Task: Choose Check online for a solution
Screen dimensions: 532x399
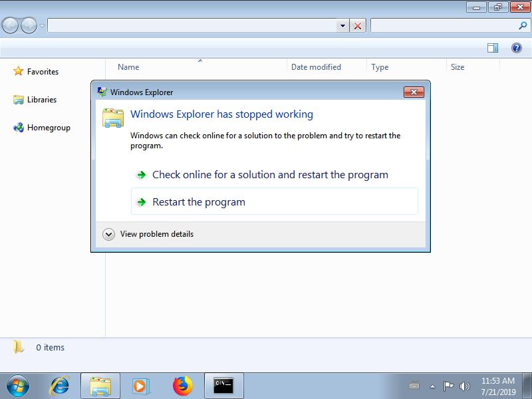Action: point(275,175)
